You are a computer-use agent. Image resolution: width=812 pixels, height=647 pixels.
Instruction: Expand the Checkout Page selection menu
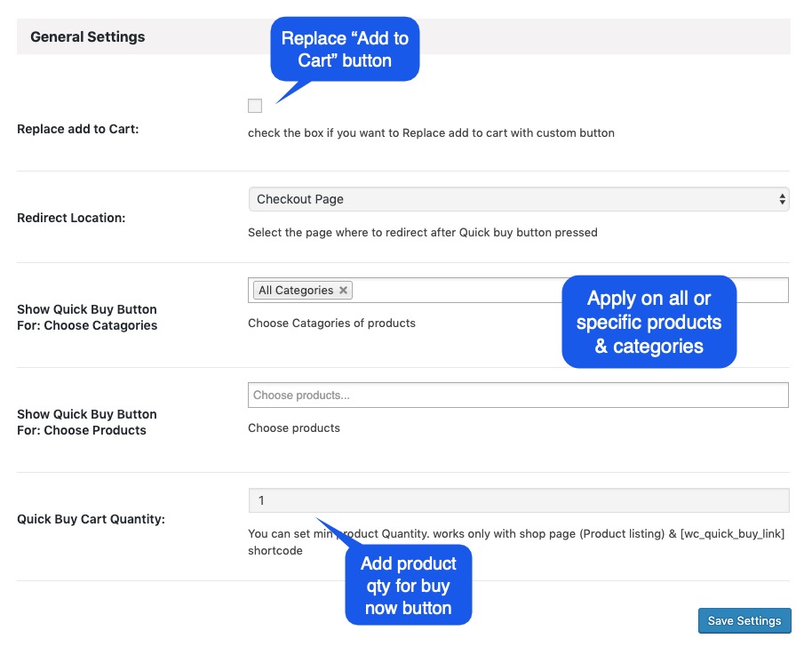pyautogui.click(x=518, y=200)
